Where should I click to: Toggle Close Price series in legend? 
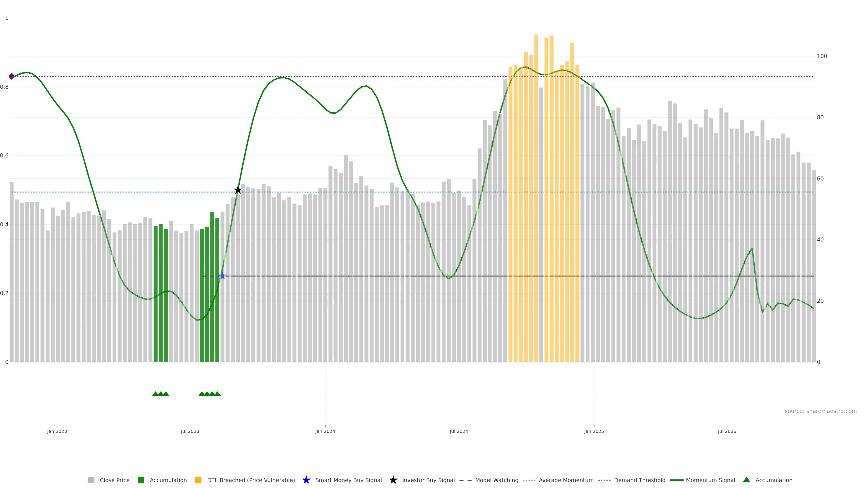pyautogui.click(x=114, y=480)
